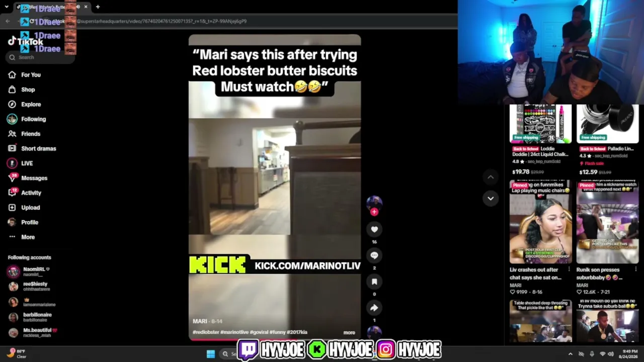
Task: Click the #funny hashtag
Action: [278, 332]
